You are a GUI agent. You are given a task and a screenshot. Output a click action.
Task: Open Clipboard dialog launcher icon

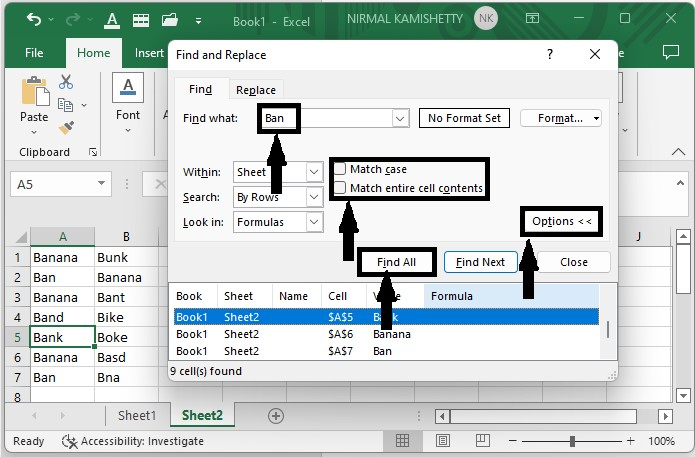point(93,152)
